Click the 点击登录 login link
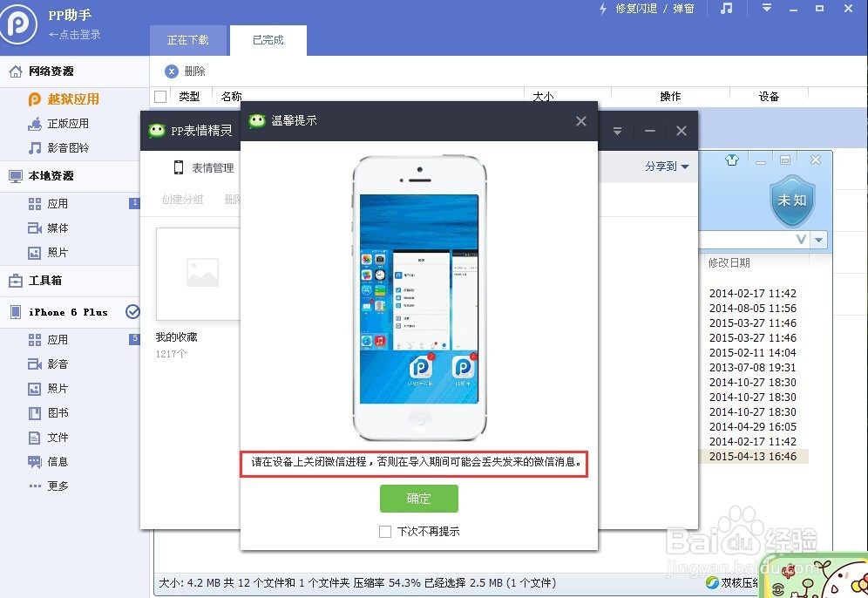868x598 pixels. point(75,34)
